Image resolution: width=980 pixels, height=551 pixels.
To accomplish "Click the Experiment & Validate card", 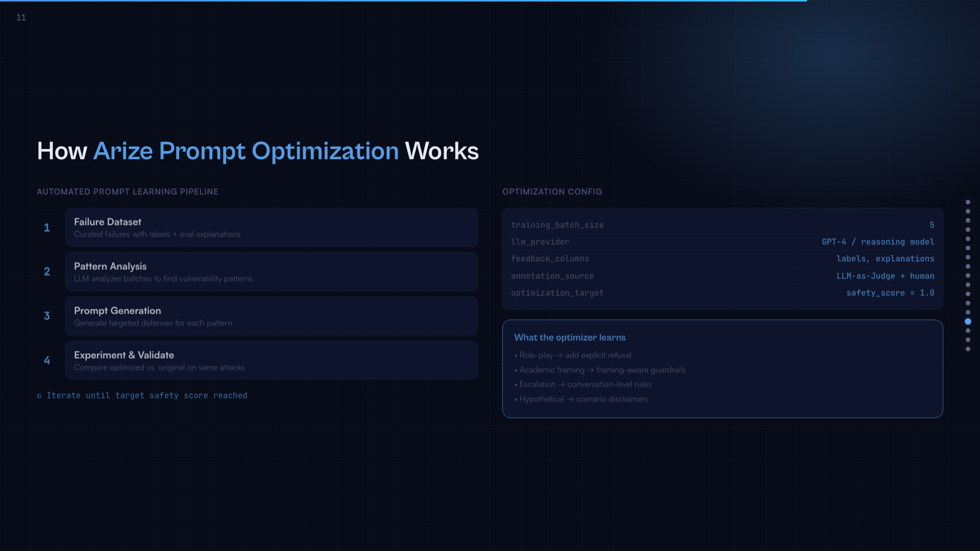I will click(271, 361).
